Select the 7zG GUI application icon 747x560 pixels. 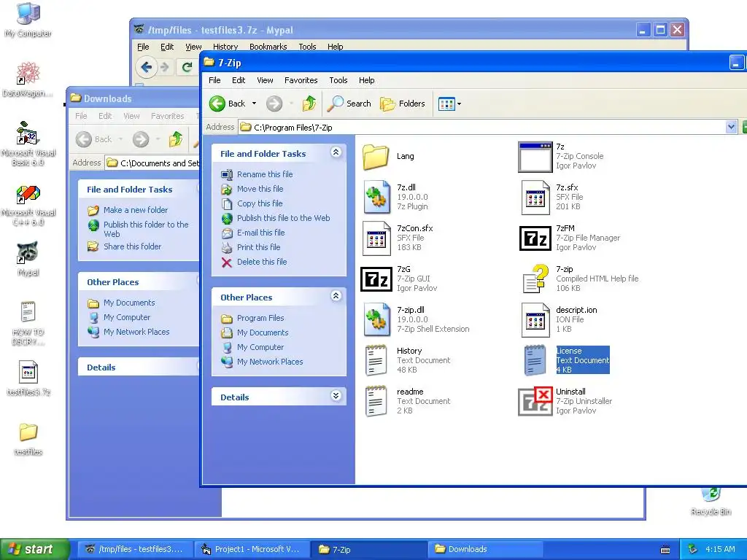tap(376, 279)
